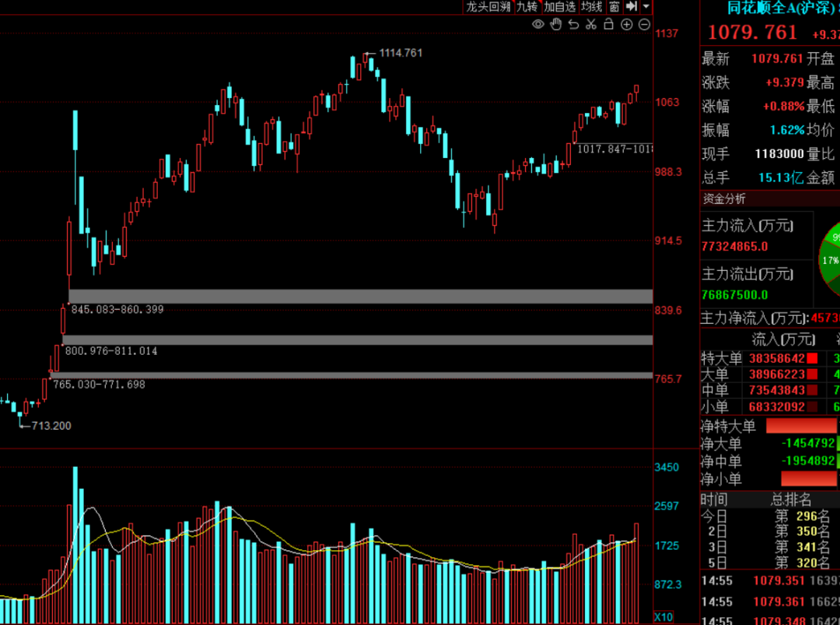Toggle the 均线 moving average display

(x=592, y=7)
